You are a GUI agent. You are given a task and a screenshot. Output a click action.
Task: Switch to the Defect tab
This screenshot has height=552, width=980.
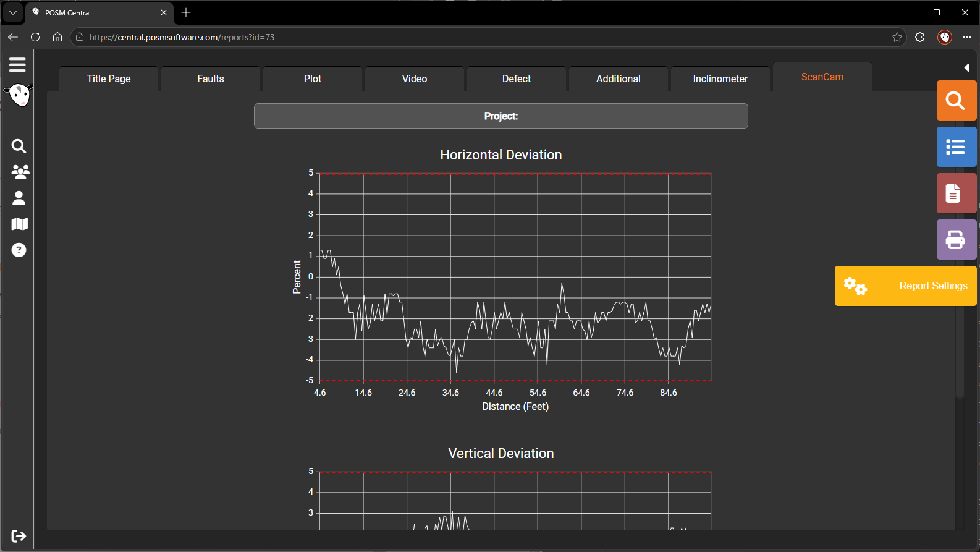[x=517, y=79]
